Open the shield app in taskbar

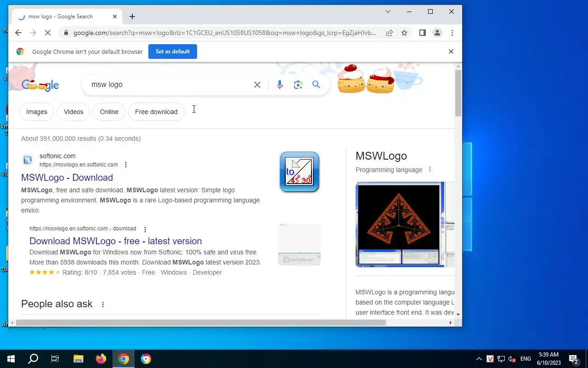click(146, 359)
